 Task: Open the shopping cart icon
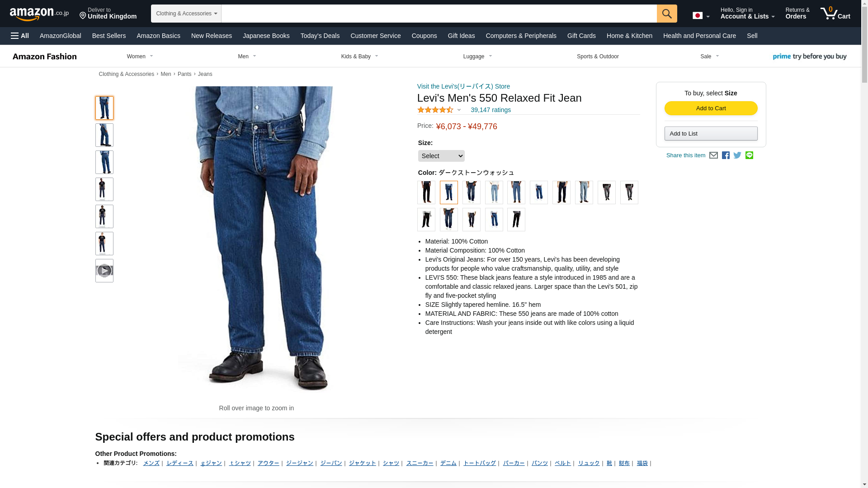coord(835,14)
